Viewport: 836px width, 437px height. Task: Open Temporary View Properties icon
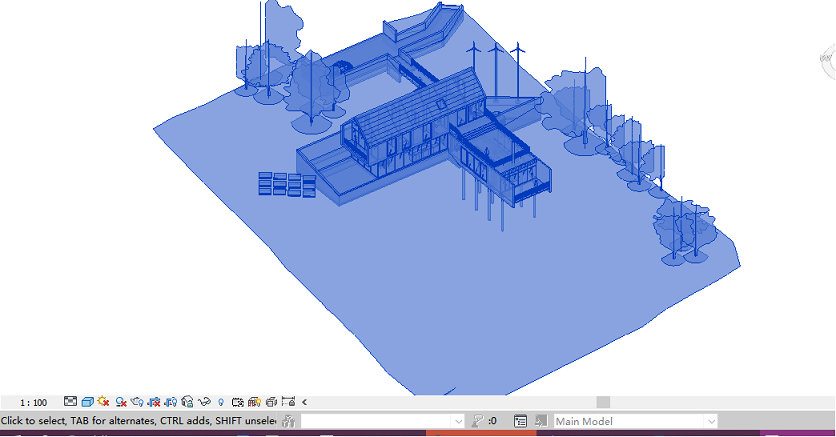pyautogui.click(x=238, y=402)
